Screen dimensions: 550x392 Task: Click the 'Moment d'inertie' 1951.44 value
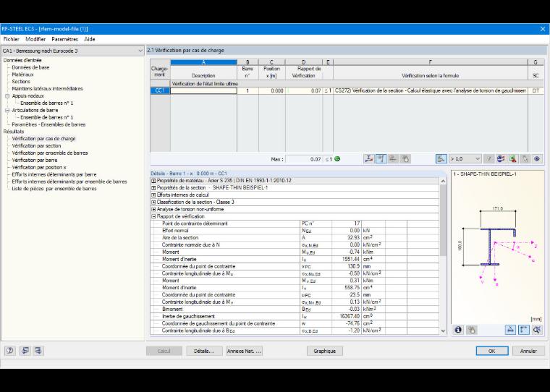tap(347, 260)
